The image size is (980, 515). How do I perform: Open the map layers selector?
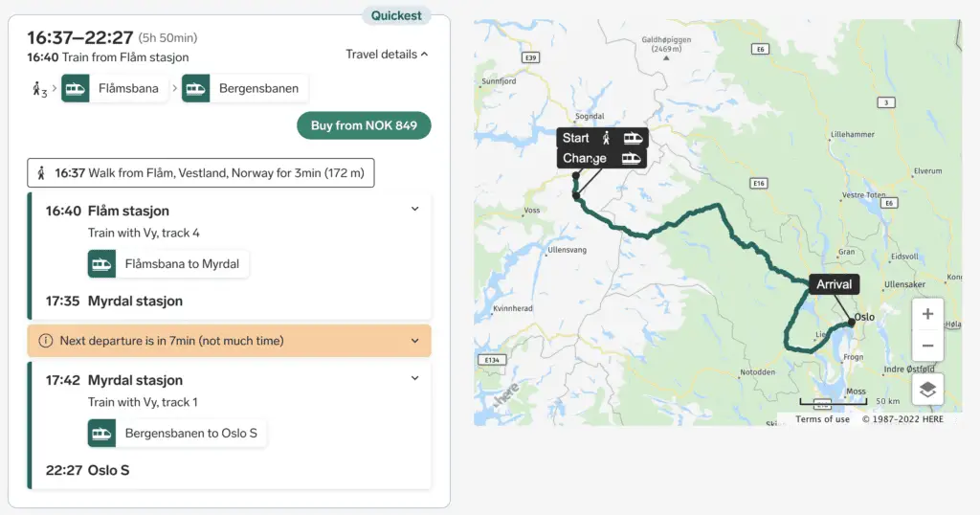pyautogui.click(x=927, y=390)
